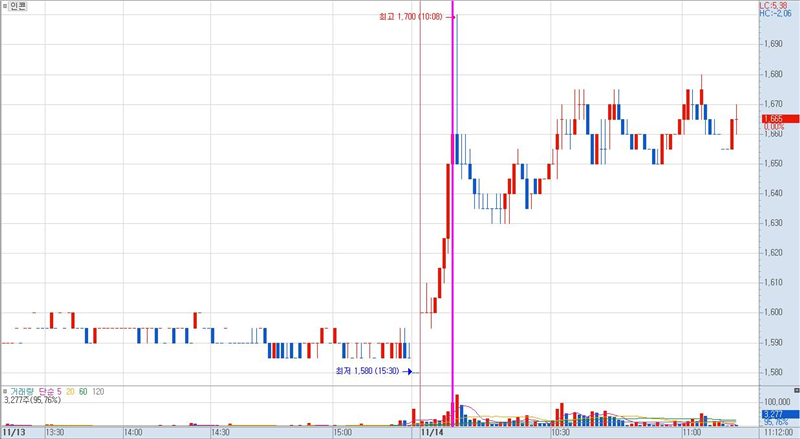Click the 최고 1,700 (10:08) high marker
This screenshot has width=800, height=439.
(x=414, y=17)
